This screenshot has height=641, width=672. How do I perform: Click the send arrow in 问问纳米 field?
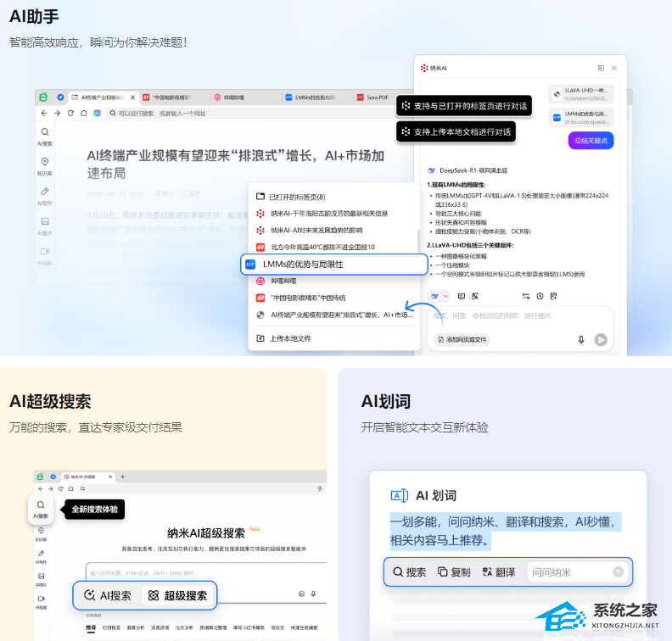click(618, 571)
